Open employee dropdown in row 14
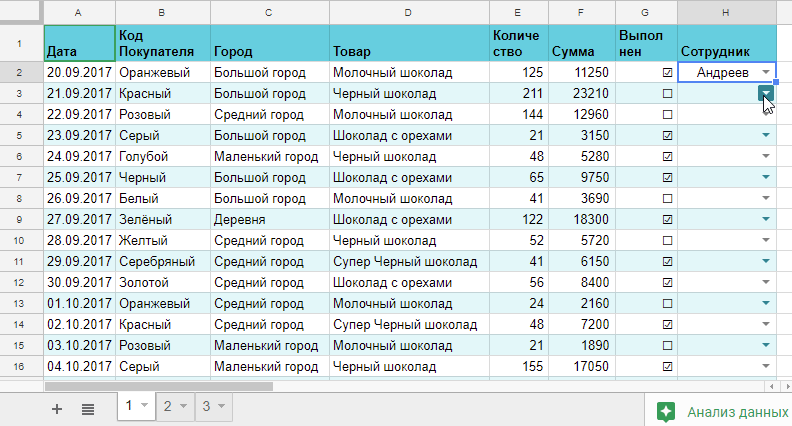792x426 pixels. click(x=766, y=324)
